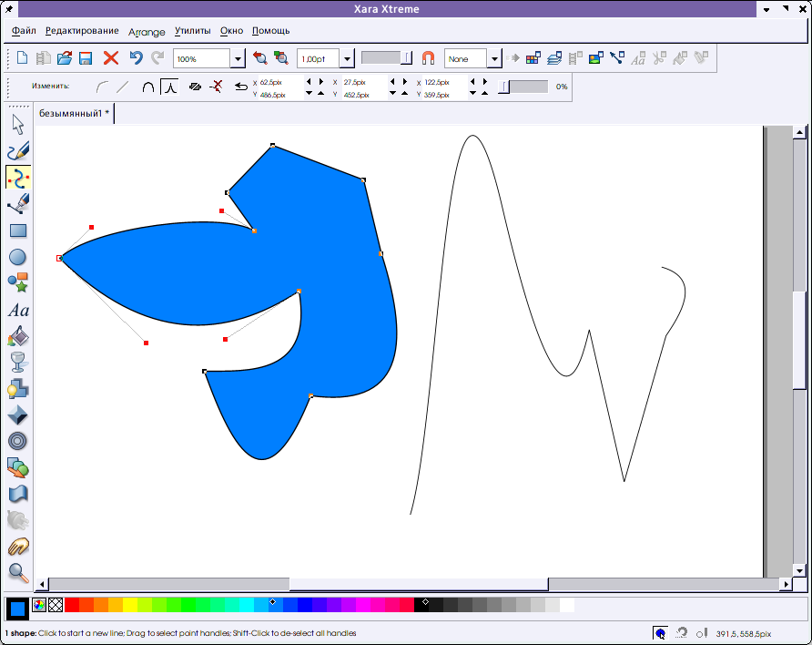This screenshot has width=812, height=645.
Task: Toggle the magnet snap button
Action: tap(428, 58)
